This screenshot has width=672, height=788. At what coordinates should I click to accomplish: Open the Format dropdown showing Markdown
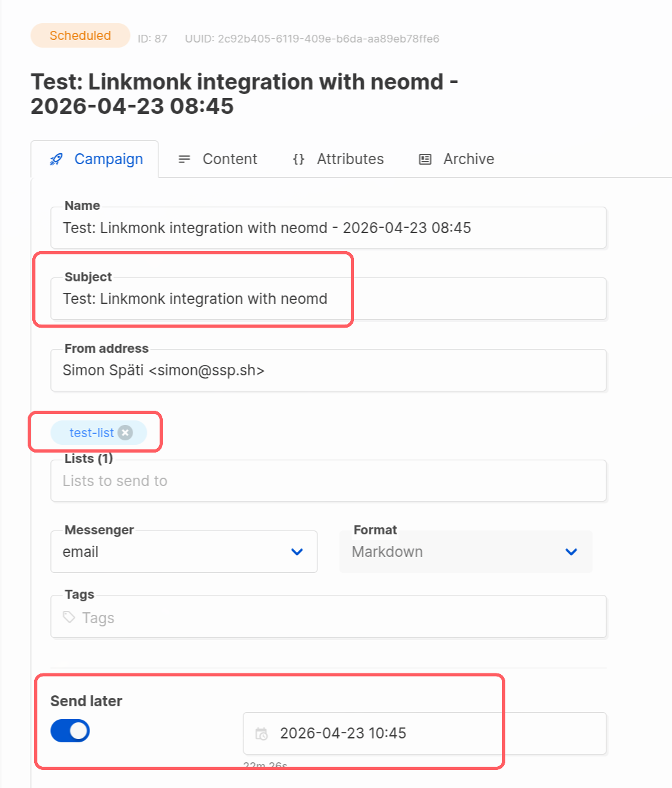click(x=465, y=552)
